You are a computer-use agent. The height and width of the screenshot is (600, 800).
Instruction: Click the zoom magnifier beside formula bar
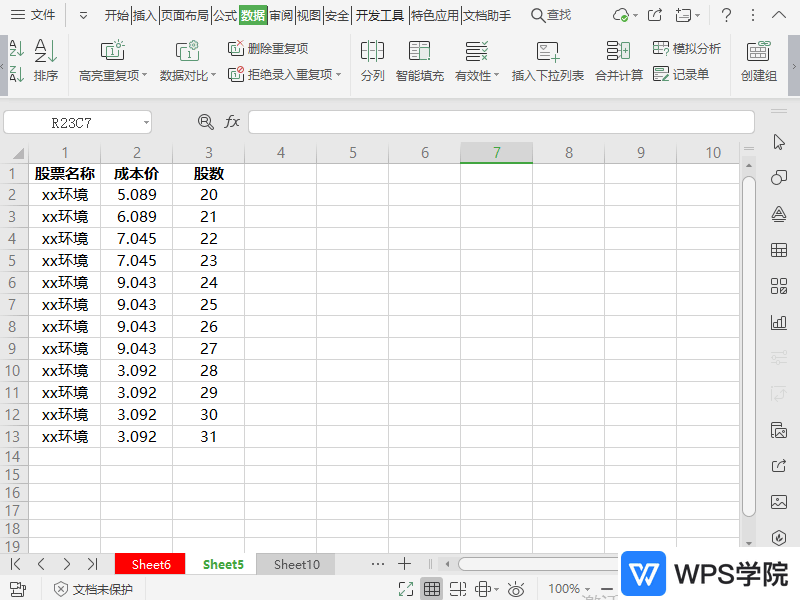coord(206,122)
